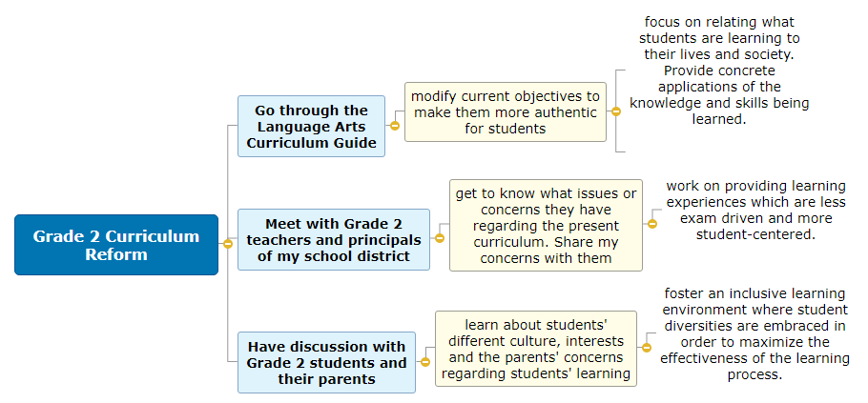The height and width of the screenshot is (403, 868).
Task: Click the bracket beside the focus on relating text
Action: coord(621,111)
